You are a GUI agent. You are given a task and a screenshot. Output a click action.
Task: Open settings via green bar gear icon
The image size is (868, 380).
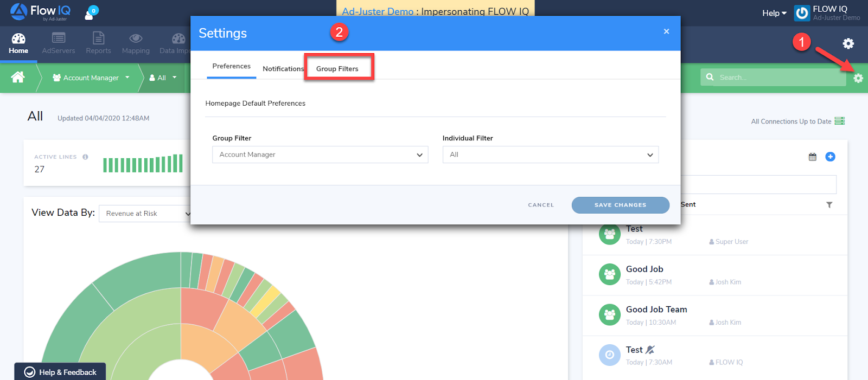[x=858, y=78]
